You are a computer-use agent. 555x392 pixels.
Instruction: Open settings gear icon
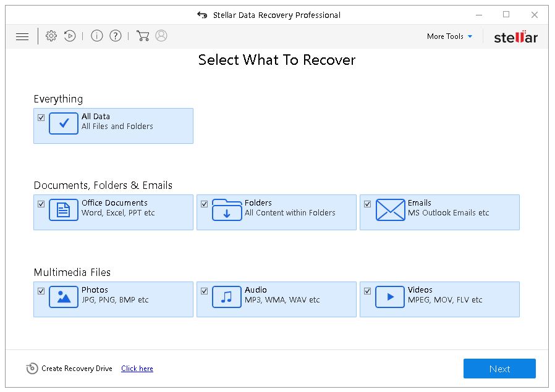click(x=51, y=36)
